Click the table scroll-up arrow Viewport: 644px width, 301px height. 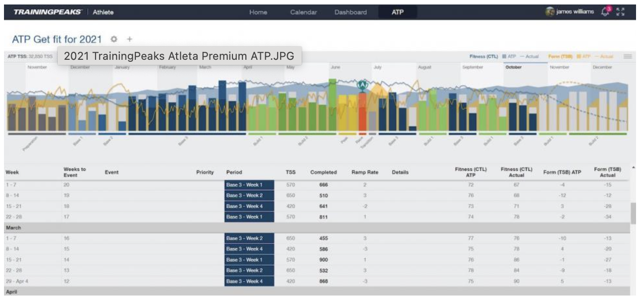634,167
